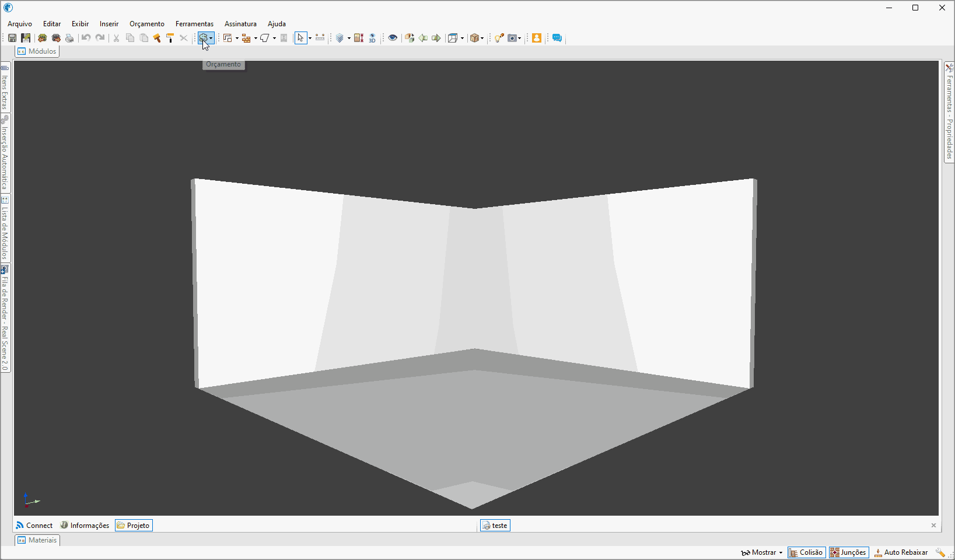Click the green right arrow icon
The width and height of the screenshot is (955, 560).
pyautogui.click(x=436, y=38)
